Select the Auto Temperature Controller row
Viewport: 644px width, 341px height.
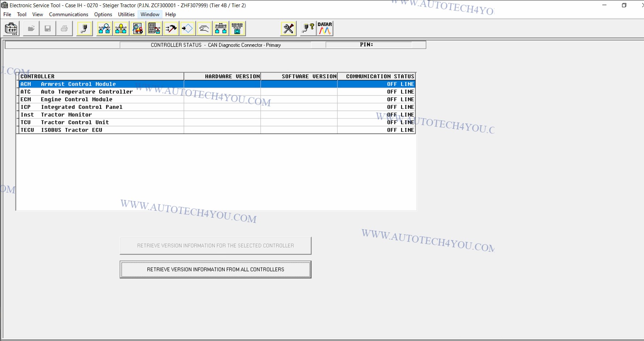point(102,92)
